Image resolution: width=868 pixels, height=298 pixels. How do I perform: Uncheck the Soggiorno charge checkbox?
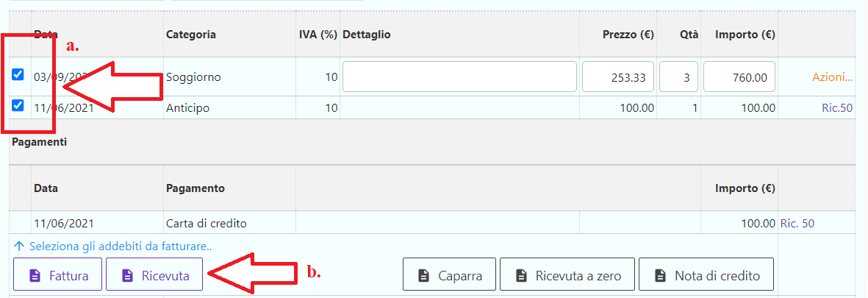pos(18,75)
